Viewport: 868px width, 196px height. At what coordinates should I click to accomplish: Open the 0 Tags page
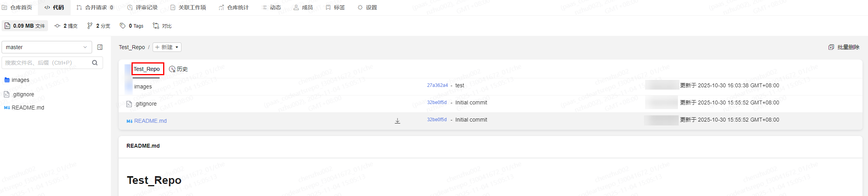coord(132,26)
